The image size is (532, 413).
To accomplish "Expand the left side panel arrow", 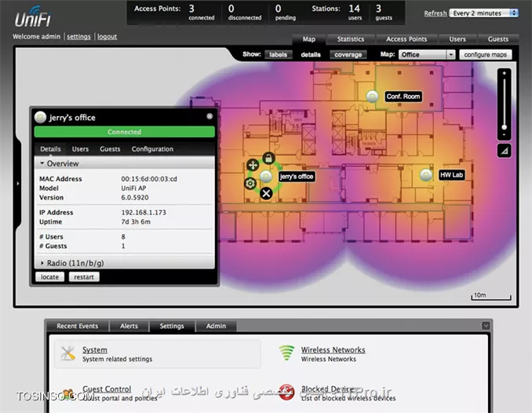I will (x=18, y=184).
